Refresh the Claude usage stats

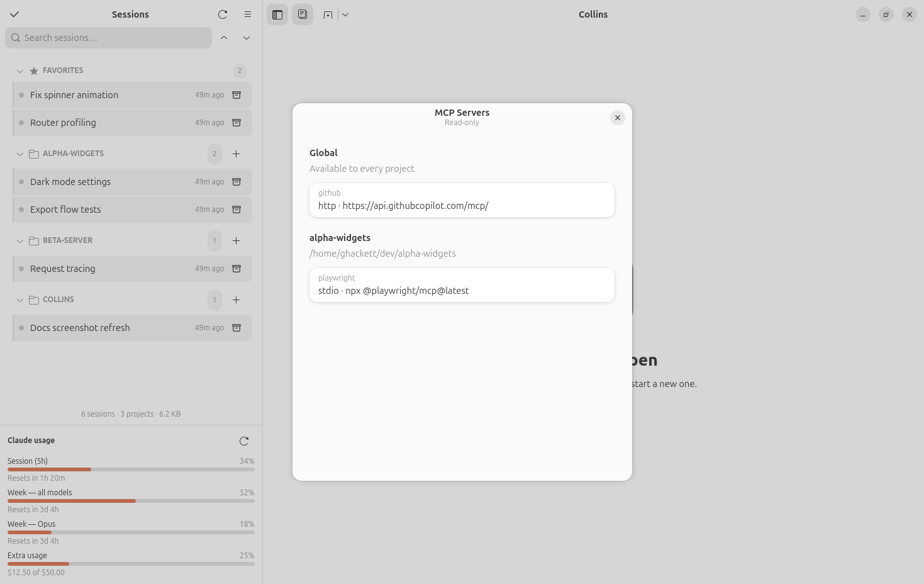point(244,441)
